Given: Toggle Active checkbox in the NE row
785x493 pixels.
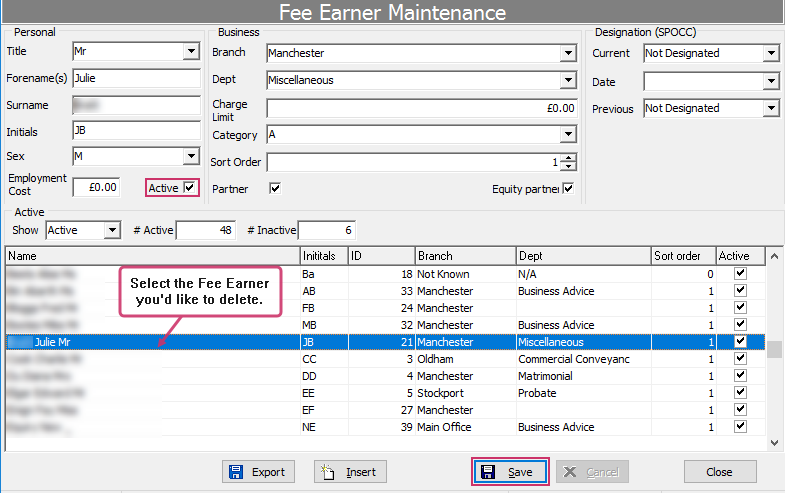Looking at the screenshot, I should coord(740,426).
